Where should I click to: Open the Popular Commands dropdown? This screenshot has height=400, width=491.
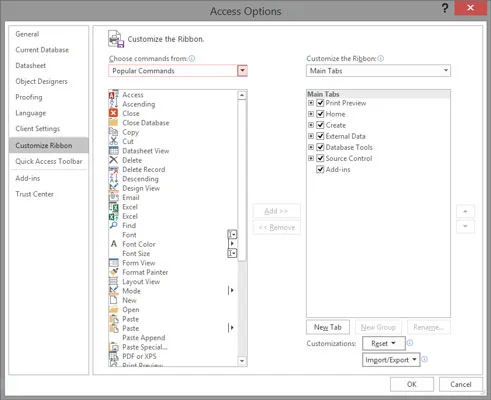(242, 71)
